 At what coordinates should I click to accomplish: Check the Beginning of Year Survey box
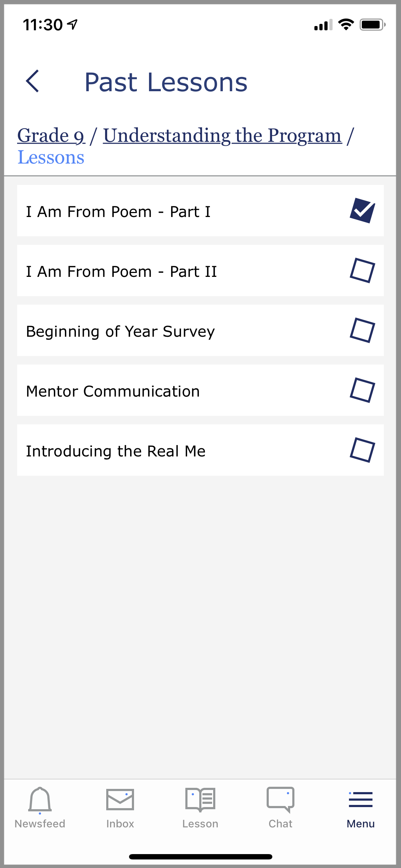[x=362, y=330]
